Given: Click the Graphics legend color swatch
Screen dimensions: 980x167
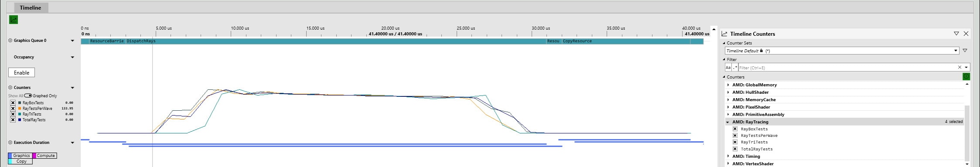Looking at the screenshot, I should 10,156.
